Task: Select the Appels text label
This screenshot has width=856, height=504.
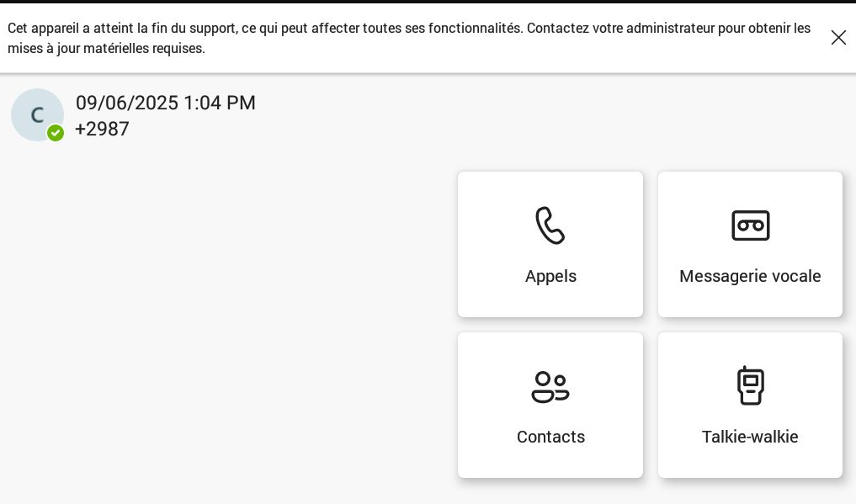Action: click(550, 276)
